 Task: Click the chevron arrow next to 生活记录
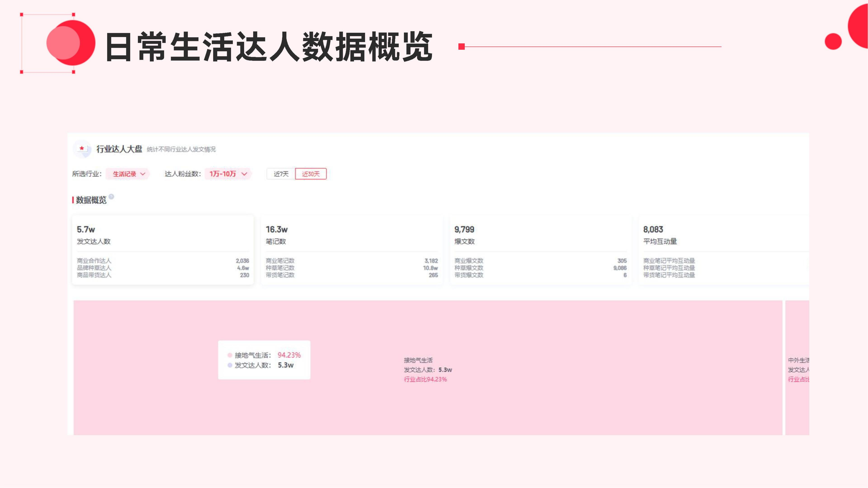point(143,174)
